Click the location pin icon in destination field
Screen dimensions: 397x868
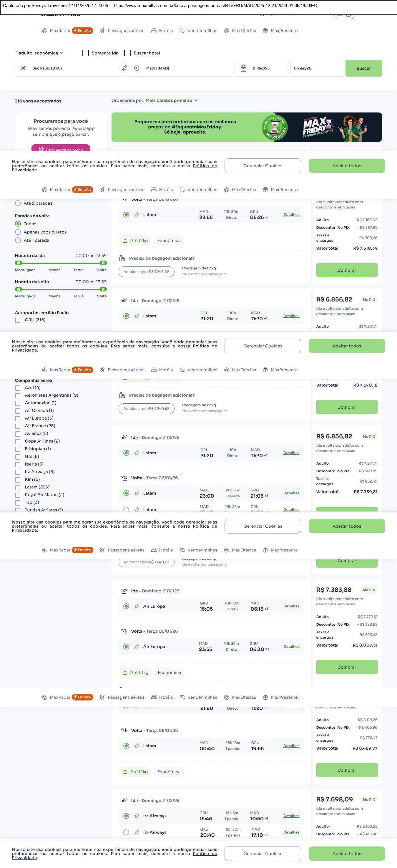137,68
